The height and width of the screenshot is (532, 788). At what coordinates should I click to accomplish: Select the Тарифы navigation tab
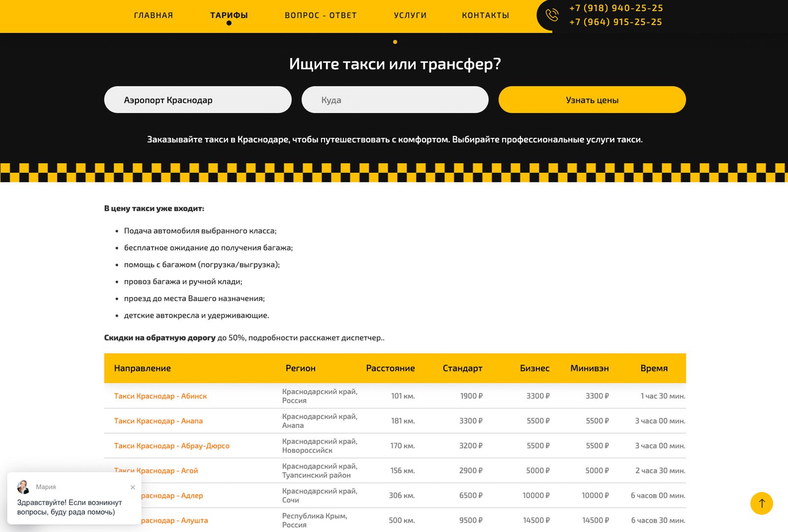pyautogui.click(x=229, y=15)
